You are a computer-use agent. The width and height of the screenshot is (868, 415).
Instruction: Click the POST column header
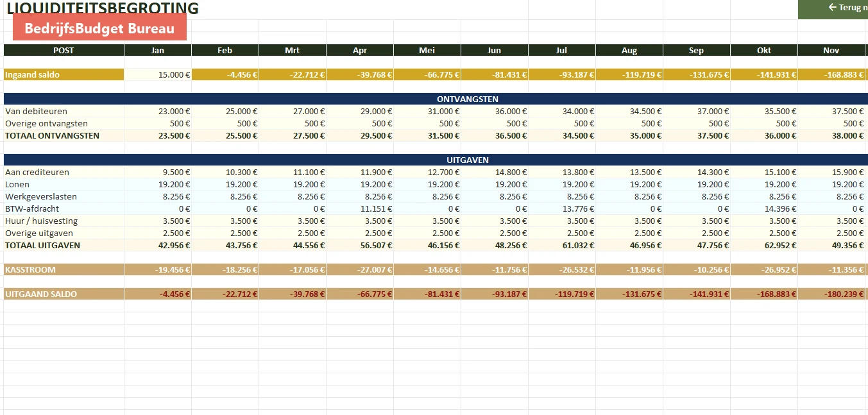64,50
